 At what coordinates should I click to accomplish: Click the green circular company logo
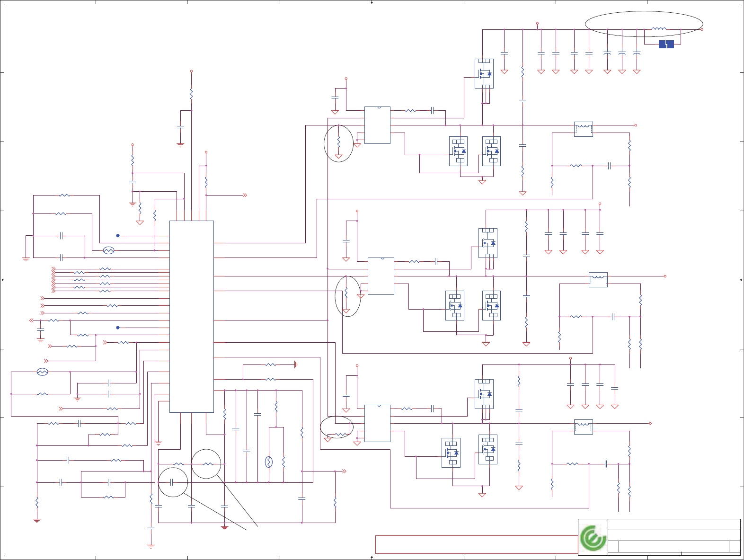(593, 538)
